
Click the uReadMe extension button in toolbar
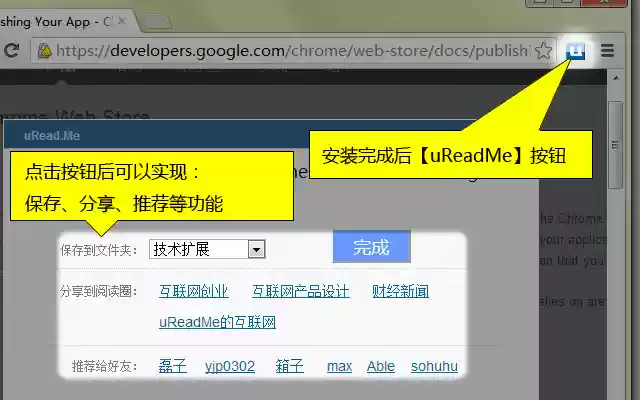(576, 51)
